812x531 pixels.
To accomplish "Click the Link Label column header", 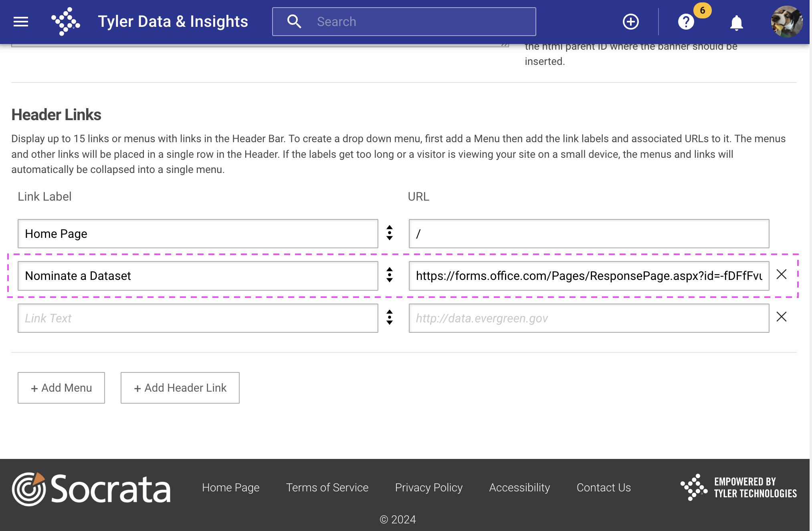I will [x=44, y=197].
